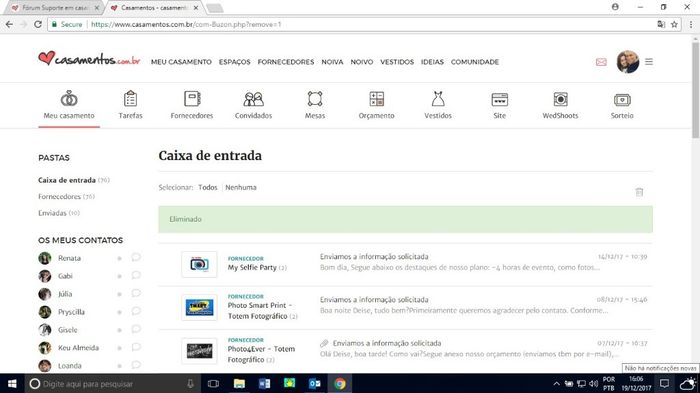Open the My Selfie Party message

[x=405, y=264]
